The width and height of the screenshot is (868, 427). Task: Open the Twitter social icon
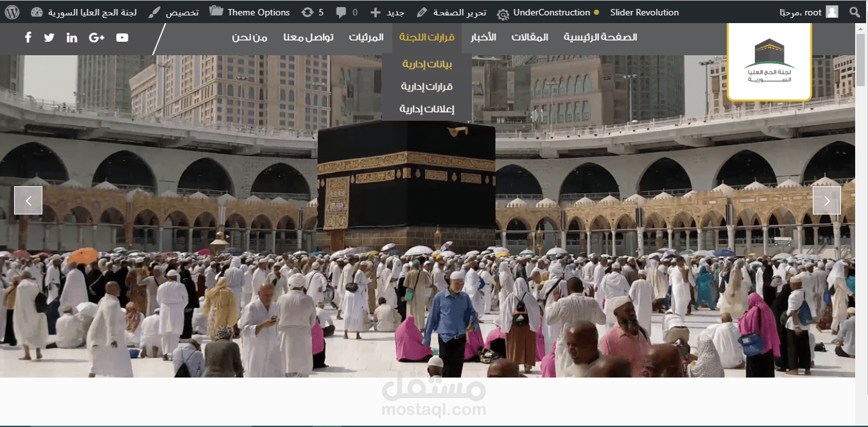[x=49, y=37]
